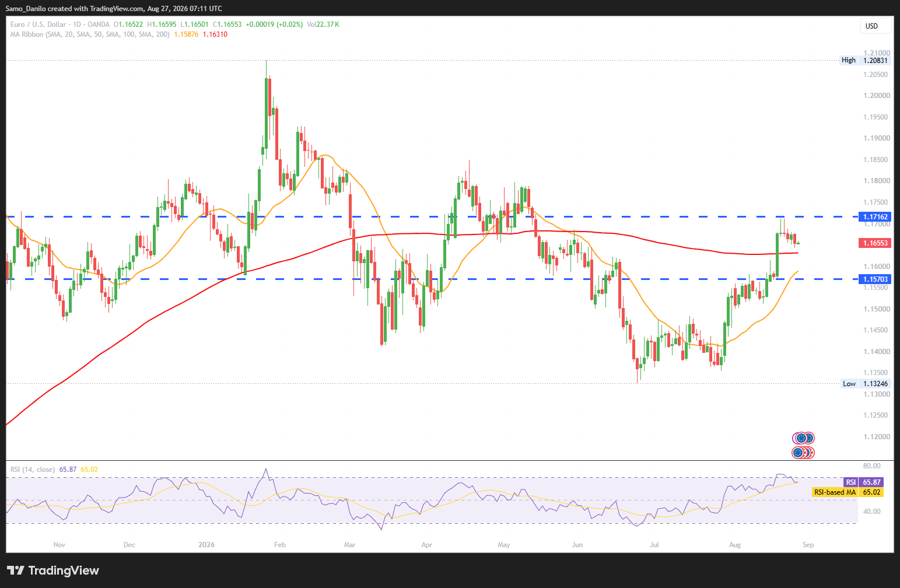Click the Jun label on the time axis
900x588 pixels.
[x=577, y=545]
